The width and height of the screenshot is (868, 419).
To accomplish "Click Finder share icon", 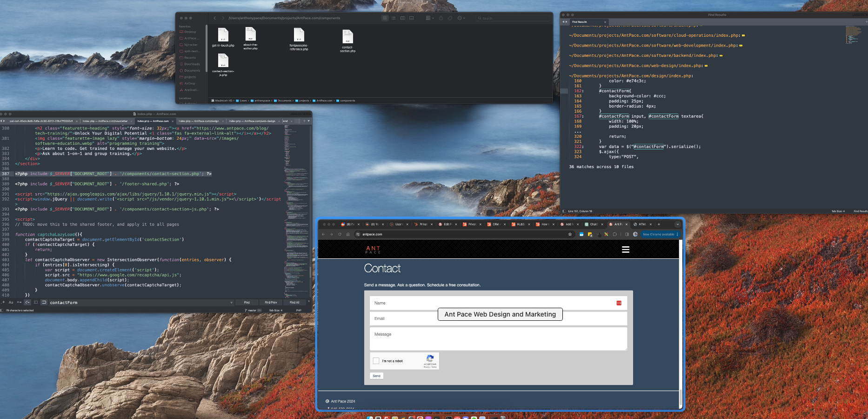I will [x=441, y=18].
